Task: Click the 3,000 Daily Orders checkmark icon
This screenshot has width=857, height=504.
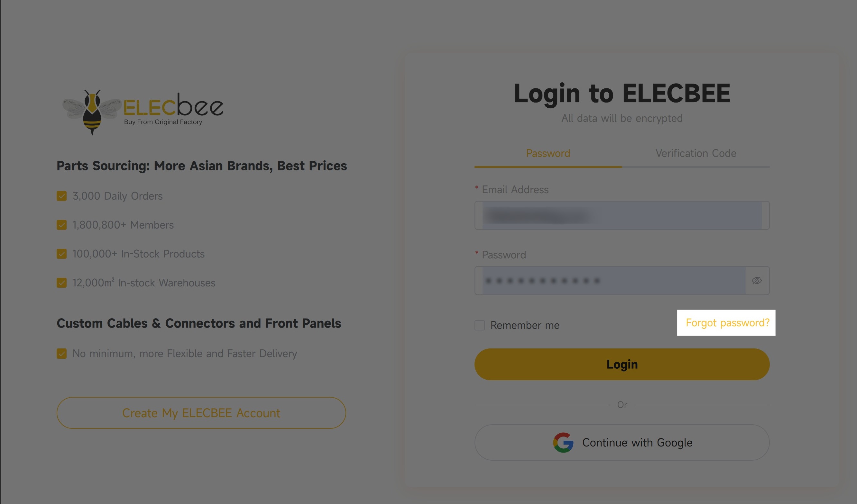Action: pyautogui.click(x=61, y=196)
